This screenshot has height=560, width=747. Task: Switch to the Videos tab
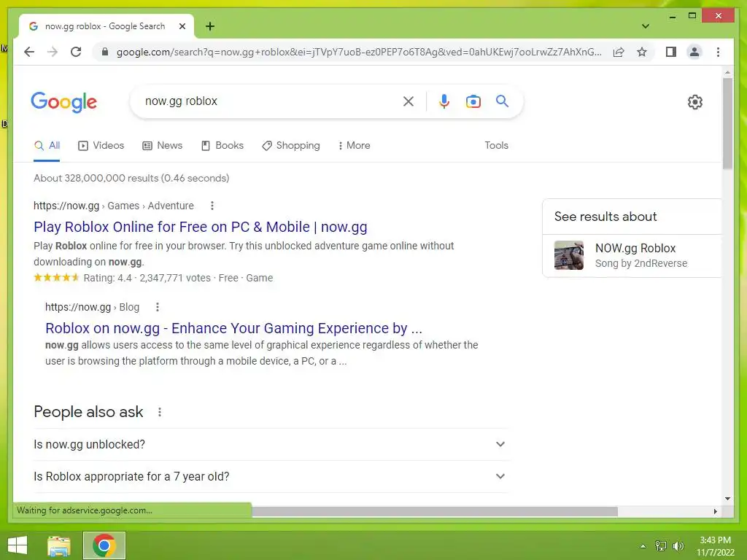(101, 145)
